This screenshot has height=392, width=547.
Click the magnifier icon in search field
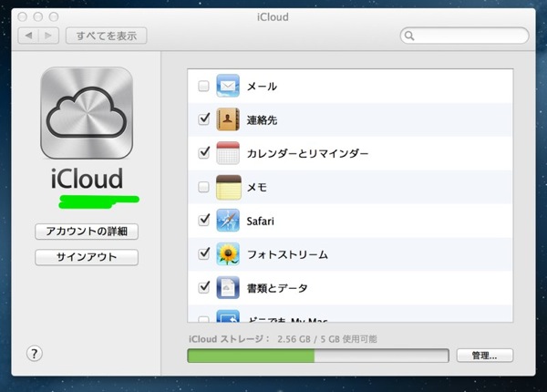[409, 36]
